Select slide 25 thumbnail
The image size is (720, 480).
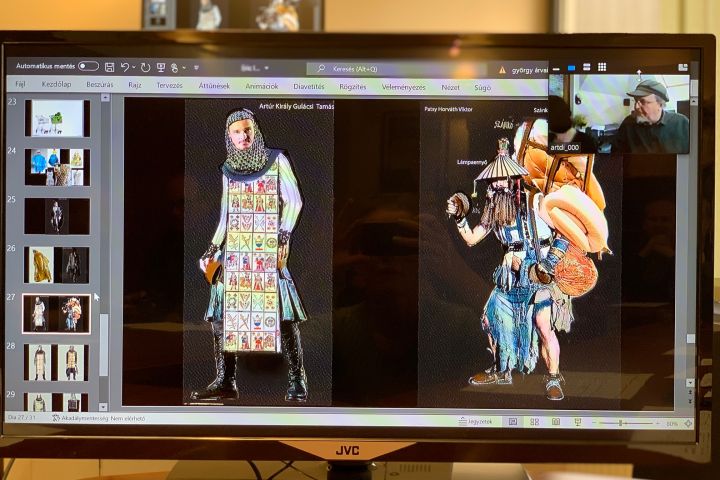point(57,216)
